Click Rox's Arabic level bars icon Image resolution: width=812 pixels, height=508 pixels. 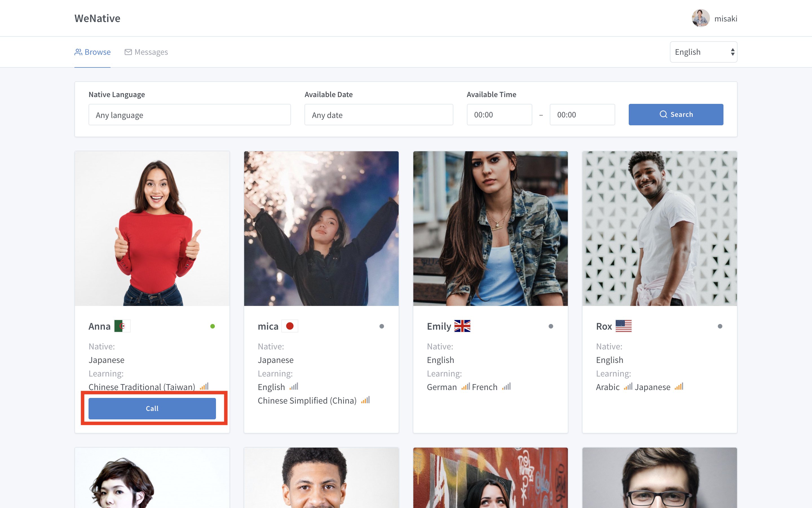(628, 386)
